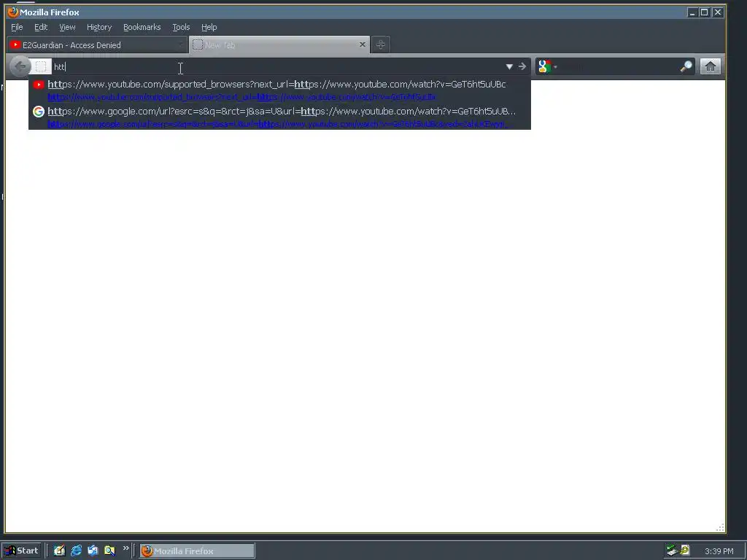Open the Bookmarks menu
The image size is (747, 560).
(x=142, y=27)
